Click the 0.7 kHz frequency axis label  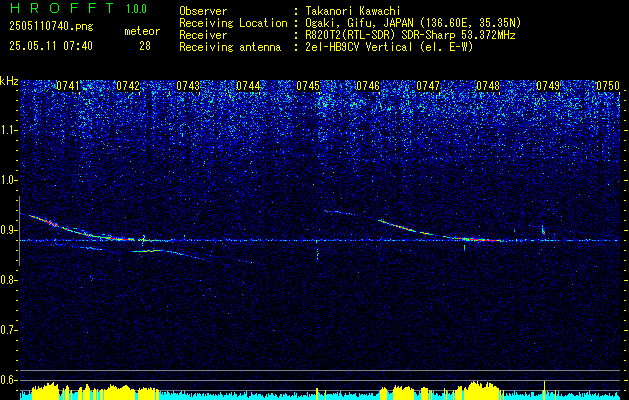[7, 330]
